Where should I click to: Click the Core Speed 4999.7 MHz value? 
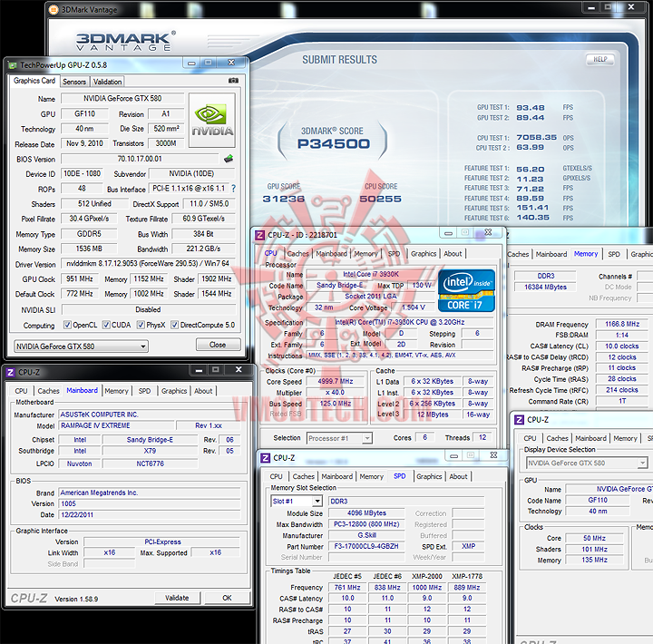tap(336, 381)
